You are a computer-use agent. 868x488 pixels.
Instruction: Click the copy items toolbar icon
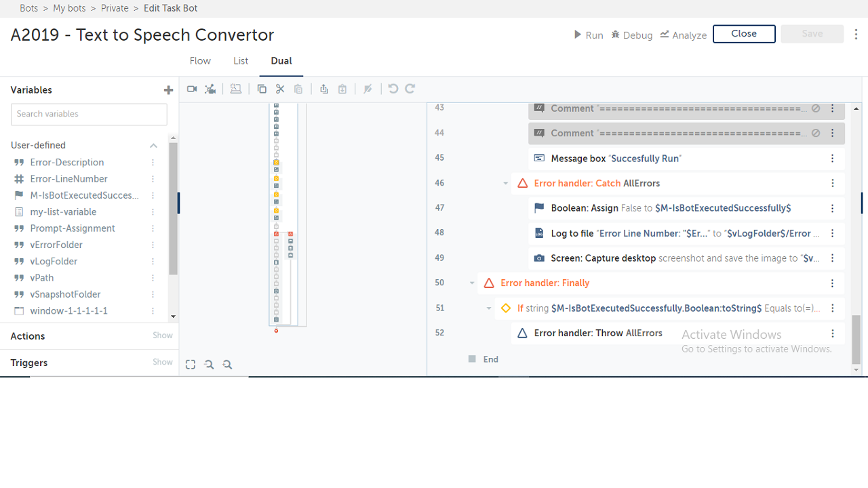pyautogui.click(x=262, y=89)
